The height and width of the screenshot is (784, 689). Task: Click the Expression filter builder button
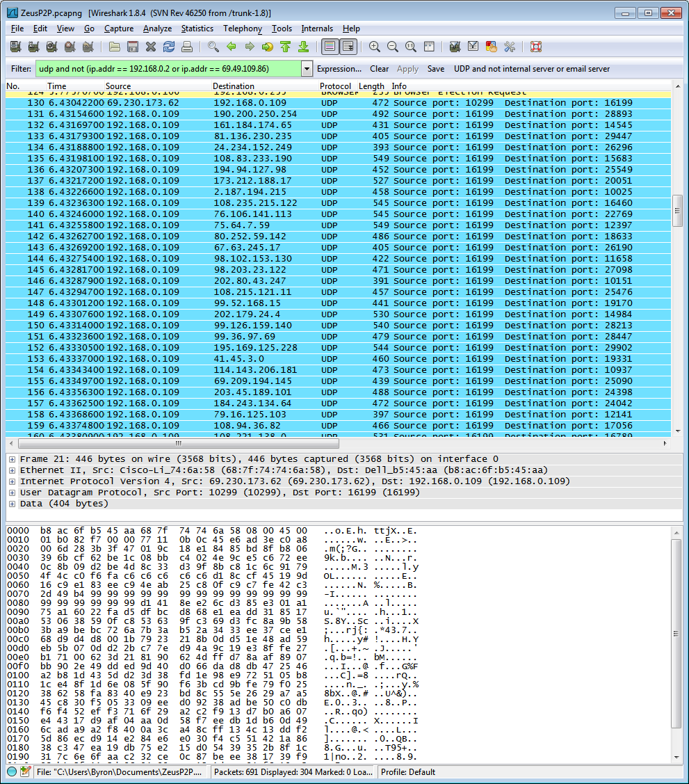coord(339,68)
